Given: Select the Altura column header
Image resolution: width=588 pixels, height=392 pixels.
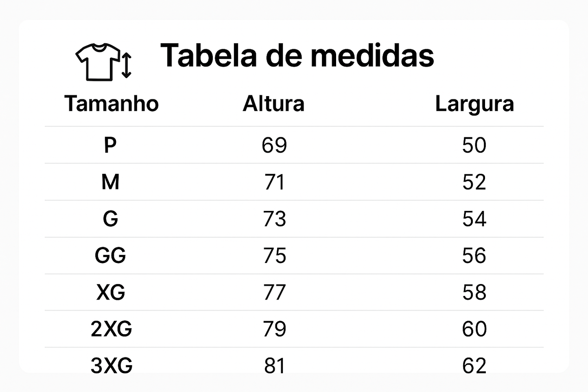Looking at the screenshot, I should 273,103.
